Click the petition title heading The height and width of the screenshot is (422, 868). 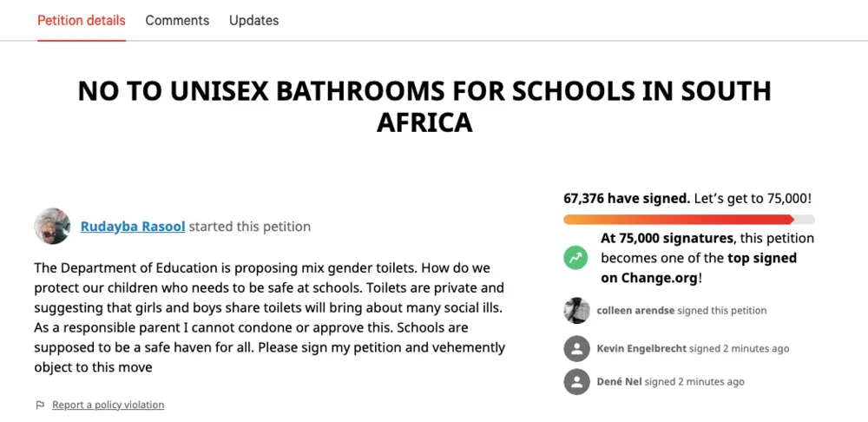click(x=424, y=106)
